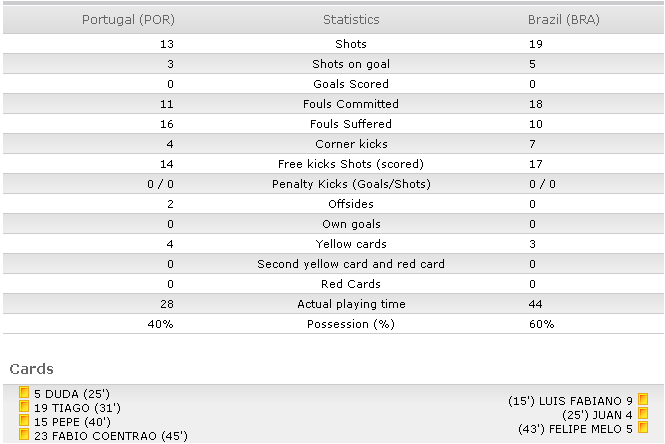Click the Possession (%) row label

point(351,324)
